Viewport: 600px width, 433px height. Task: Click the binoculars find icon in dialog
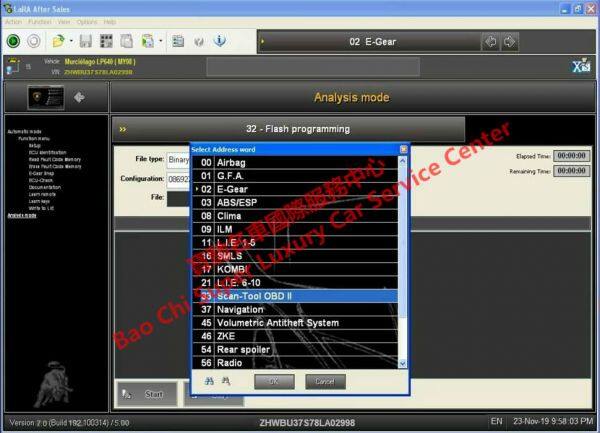[209, 381]
